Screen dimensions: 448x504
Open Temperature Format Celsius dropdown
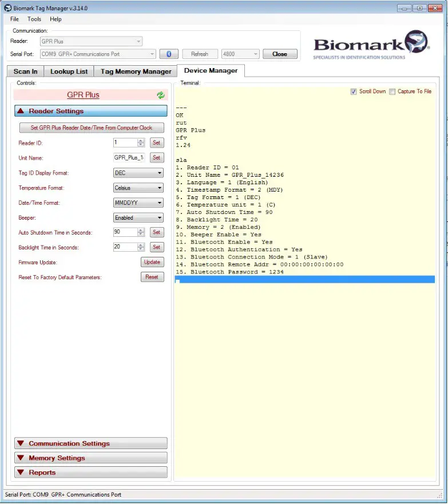tap(138, 188)
